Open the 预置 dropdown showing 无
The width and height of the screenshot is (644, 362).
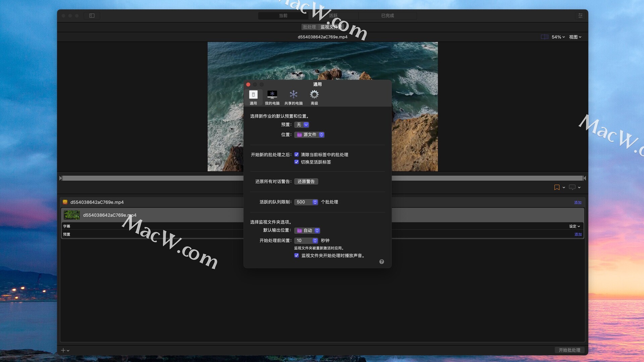click(x=302, y=125)
